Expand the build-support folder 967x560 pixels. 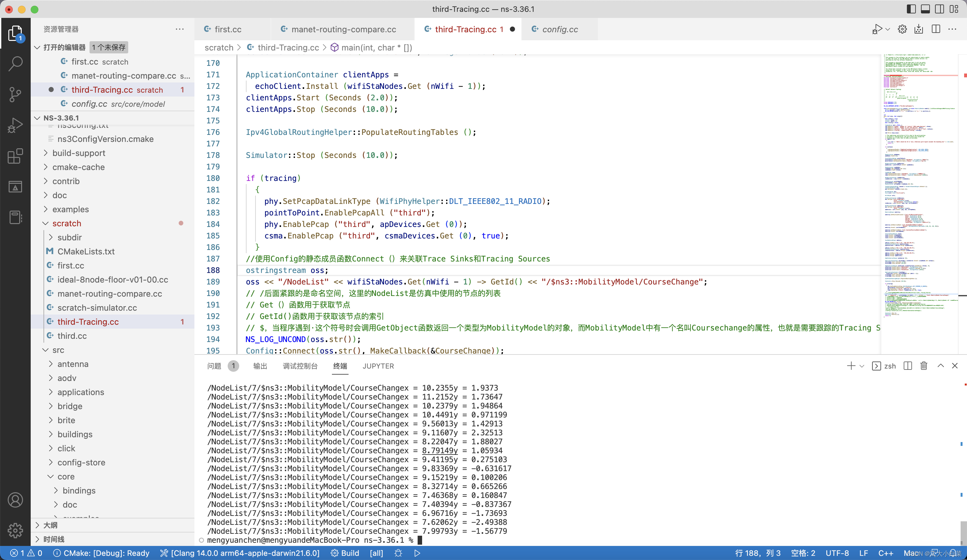coord(79,153)
